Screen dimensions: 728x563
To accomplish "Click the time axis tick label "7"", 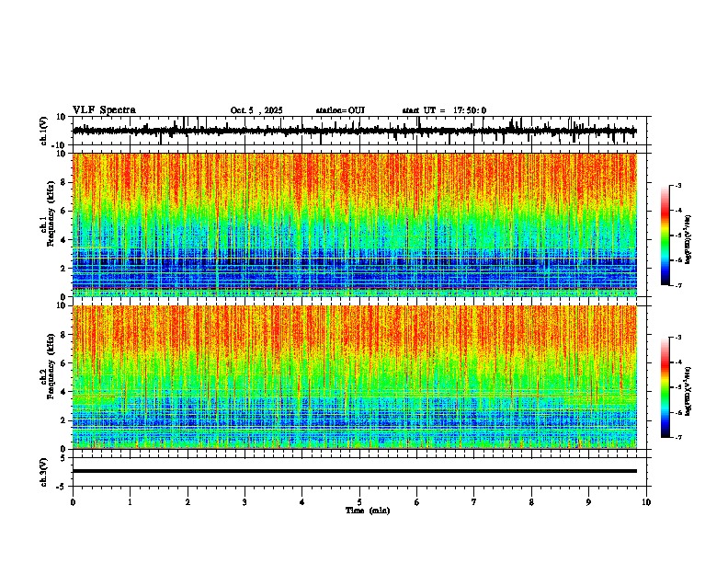I will [x=474, y=502].
